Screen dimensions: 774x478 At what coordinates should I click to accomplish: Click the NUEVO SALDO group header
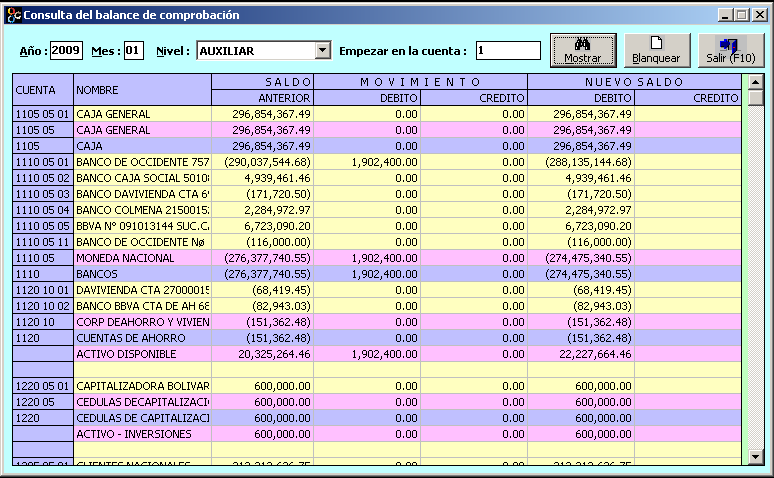(x=634, y=82)
